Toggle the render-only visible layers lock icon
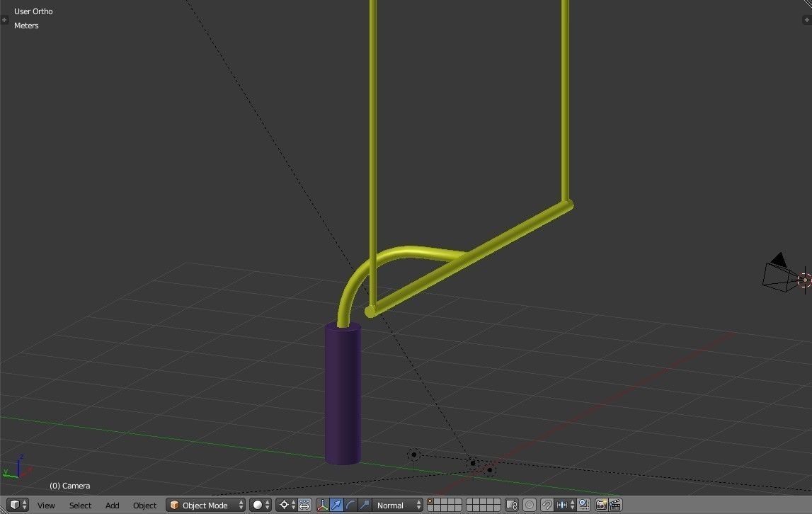This screenshot has height=514, width=812. pos(512,505)
